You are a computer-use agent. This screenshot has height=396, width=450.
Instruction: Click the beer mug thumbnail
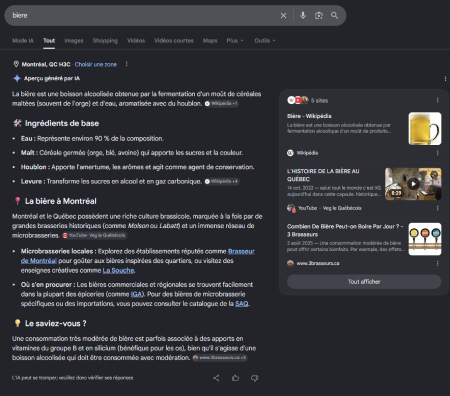pos(425,128)
